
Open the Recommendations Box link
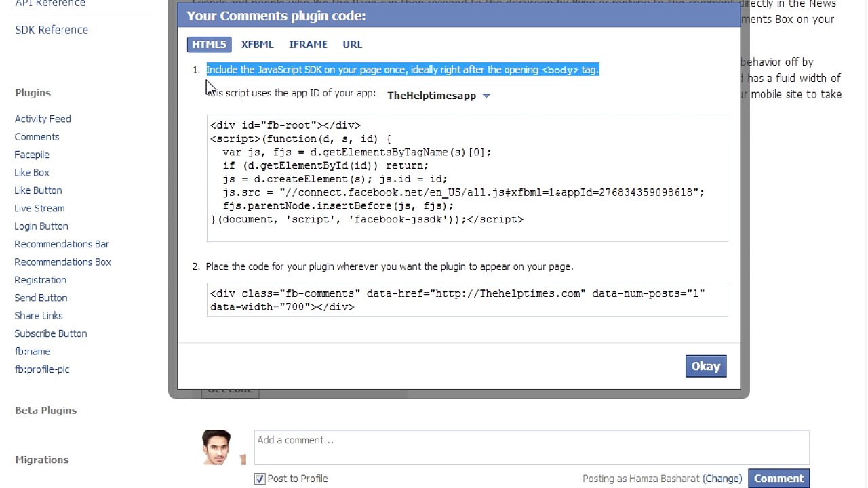coord(63,262)
